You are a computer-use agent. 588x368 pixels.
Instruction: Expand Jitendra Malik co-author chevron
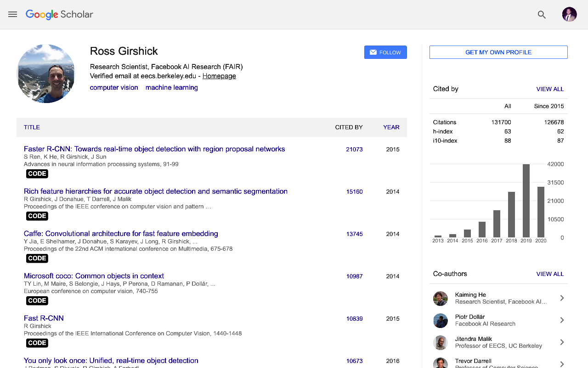click(x=562, y=342)
